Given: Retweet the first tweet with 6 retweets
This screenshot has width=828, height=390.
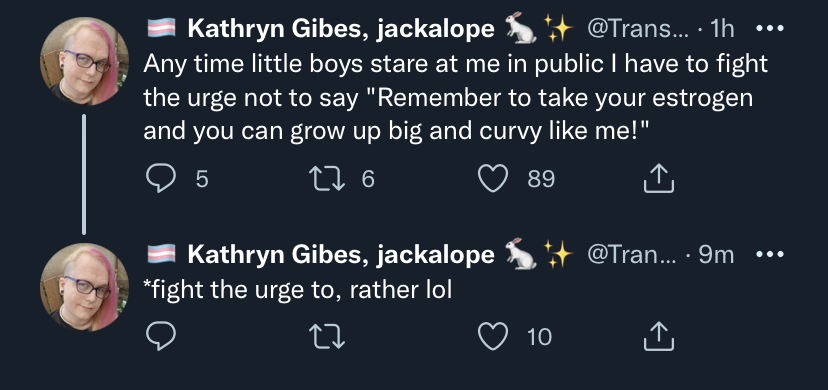Looking at the screenshot, I should [x=327, y=179].
